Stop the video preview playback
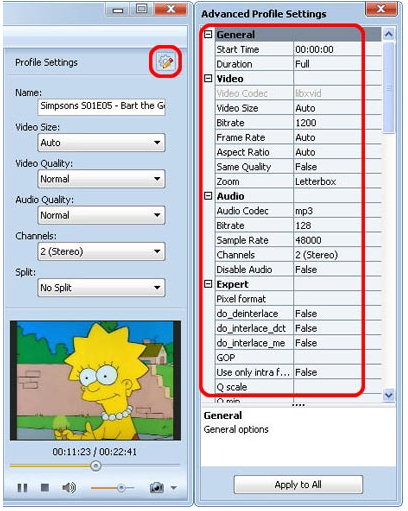Viewport: 408px width, 511px height. coord(45,488)
